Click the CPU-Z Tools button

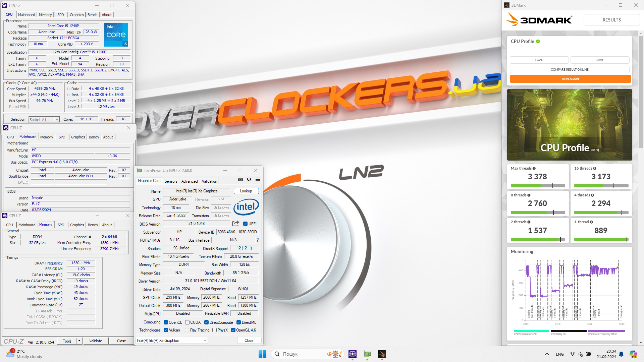[x=67, y=341]
